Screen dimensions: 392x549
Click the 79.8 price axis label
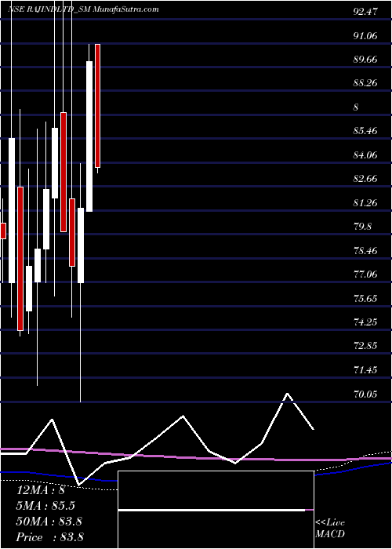(x=362, y=227)
